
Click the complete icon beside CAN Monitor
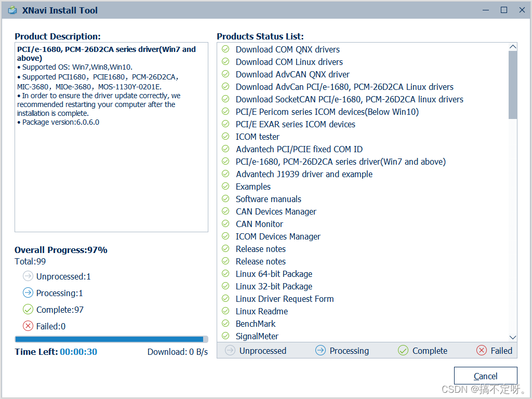pos(225,223)
